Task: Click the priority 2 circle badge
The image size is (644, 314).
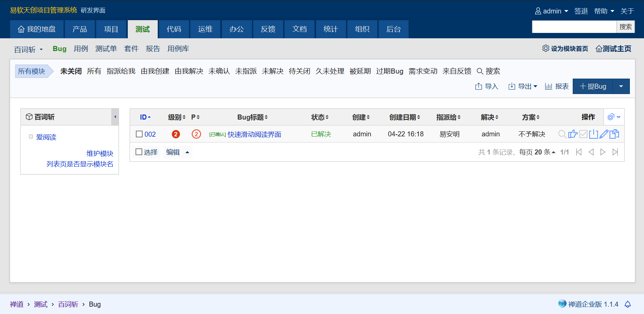Action: 196,134
